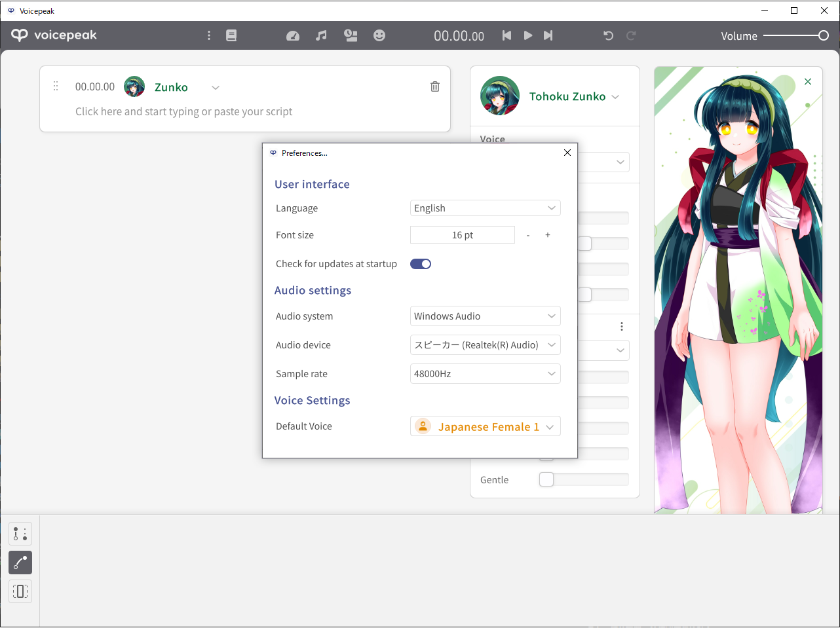840x628 pixels.
Task: Delete the Zunko script block
Action: click(435, 86)
